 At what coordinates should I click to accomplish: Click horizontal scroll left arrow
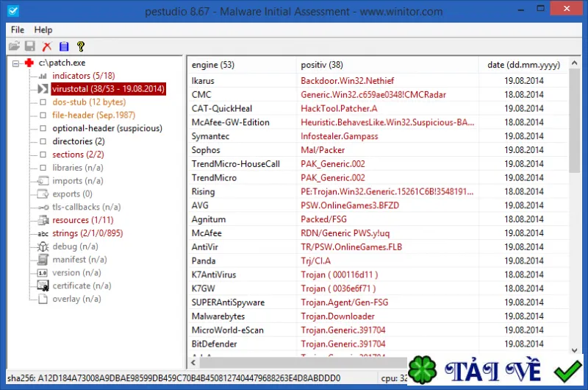pyautogui.click(x=193, y=363)
